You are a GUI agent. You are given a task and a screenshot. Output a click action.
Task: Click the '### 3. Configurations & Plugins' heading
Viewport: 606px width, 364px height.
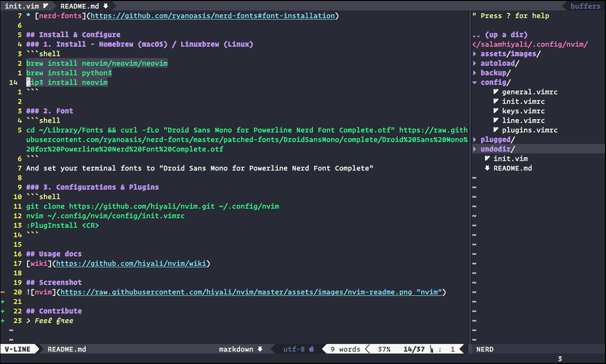pos(92,187)
